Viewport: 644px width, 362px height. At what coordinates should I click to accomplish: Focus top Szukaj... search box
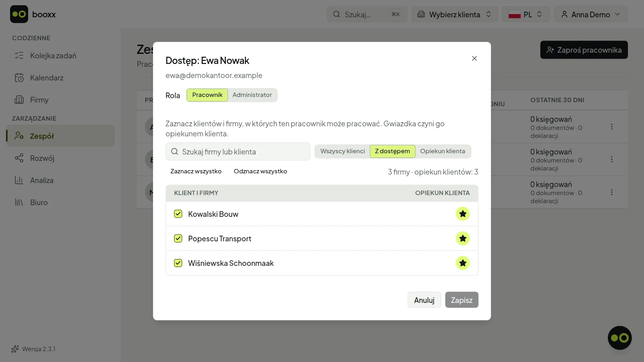367,14
